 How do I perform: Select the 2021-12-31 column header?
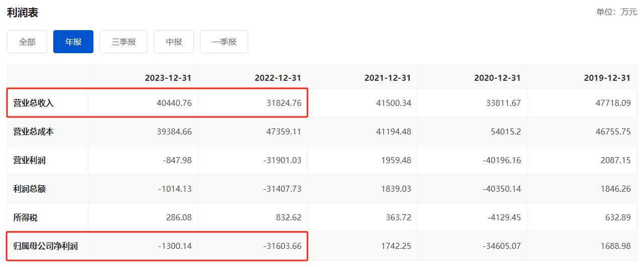click(387, 78)
